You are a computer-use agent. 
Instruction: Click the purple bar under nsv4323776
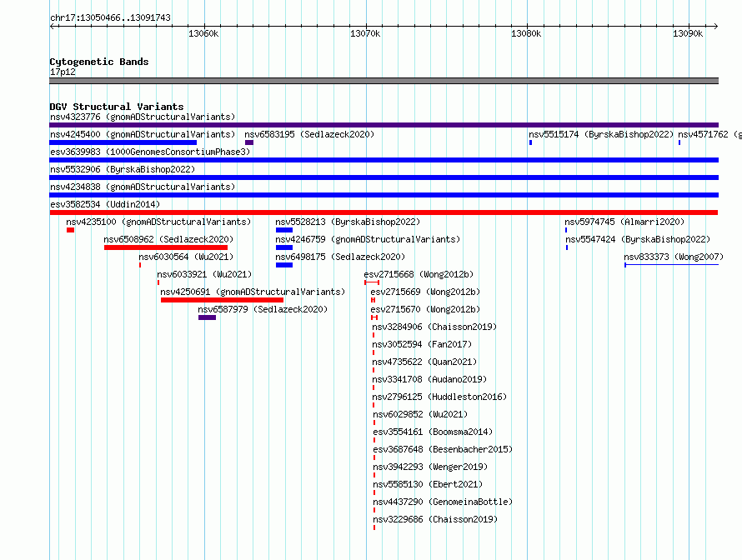(384, 125)
